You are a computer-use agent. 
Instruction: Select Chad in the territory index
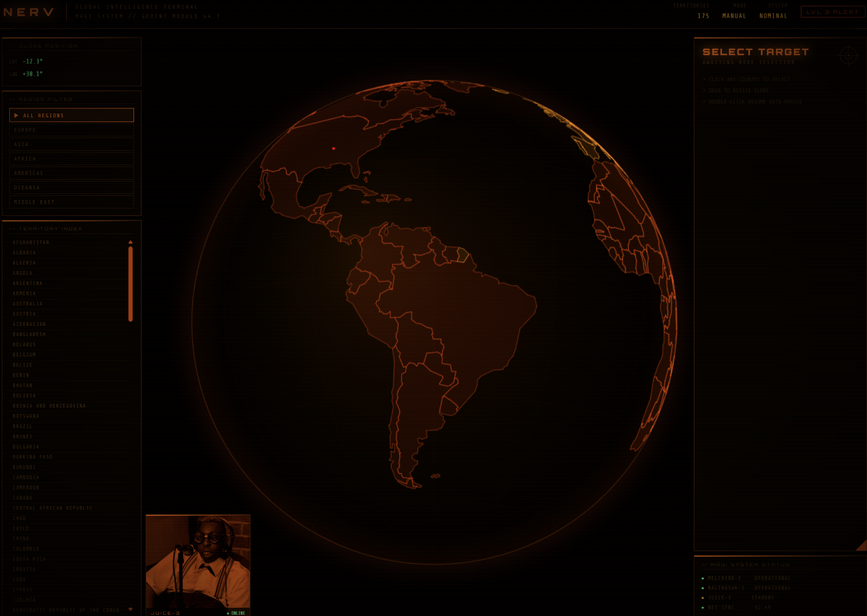pos(68,519)
